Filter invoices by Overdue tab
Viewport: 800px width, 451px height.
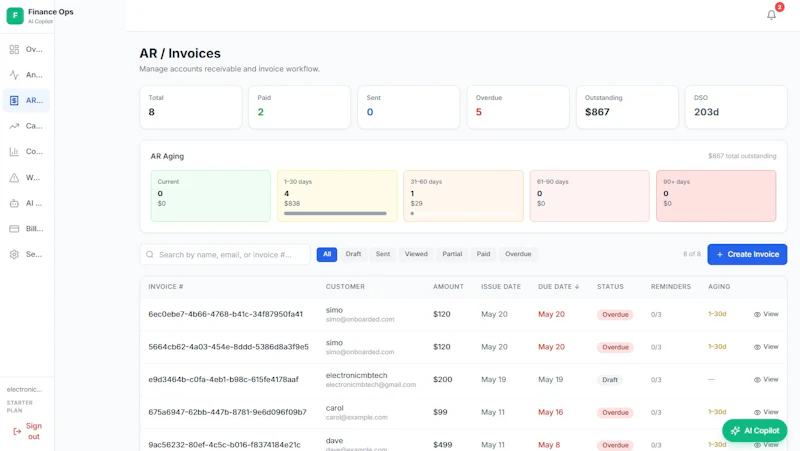pos(518,254)
